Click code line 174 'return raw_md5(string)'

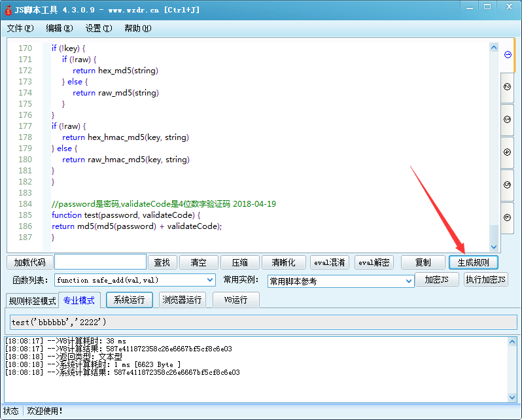(x=116, y=93)
